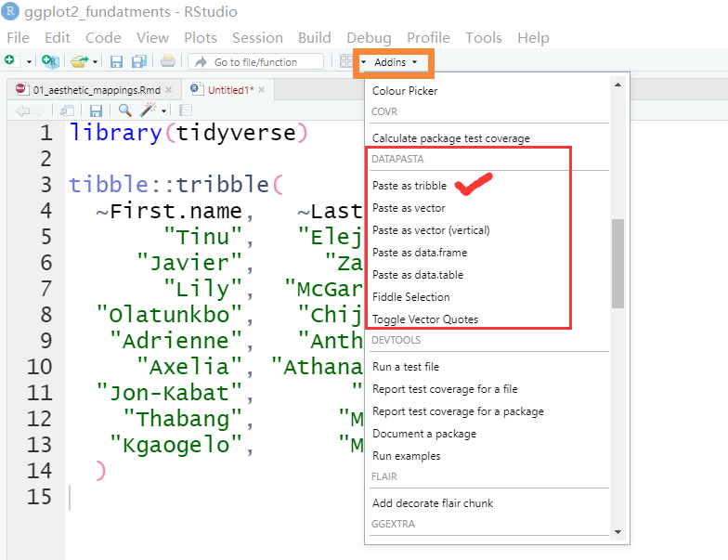The image size is (728, 560).
Task: Open the Plots menu
Action: pos(201,38)
